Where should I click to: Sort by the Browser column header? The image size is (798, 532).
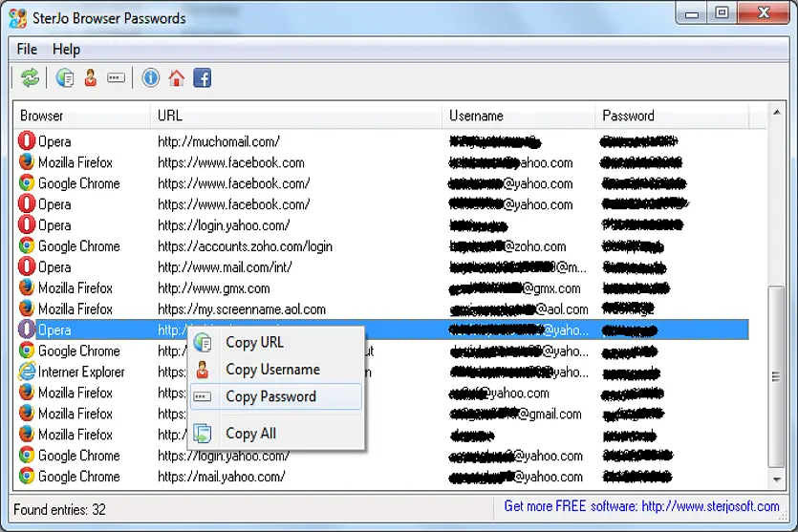pyautogui.click(x=82, y=116)
